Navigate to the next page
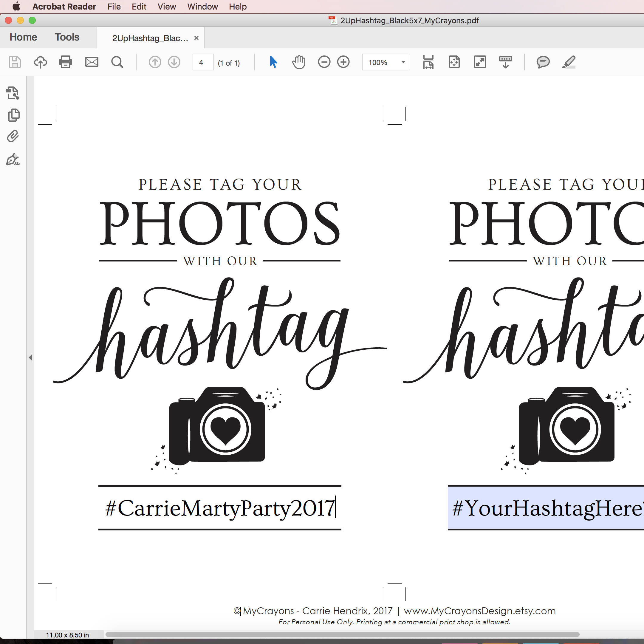 click(174, 62)
